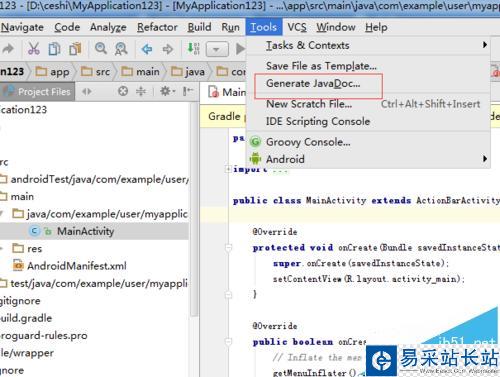The height and width of the screenshot is (377, 500).
Task: Collapse the onCreate method fold marker
Action: pos(229,248)
